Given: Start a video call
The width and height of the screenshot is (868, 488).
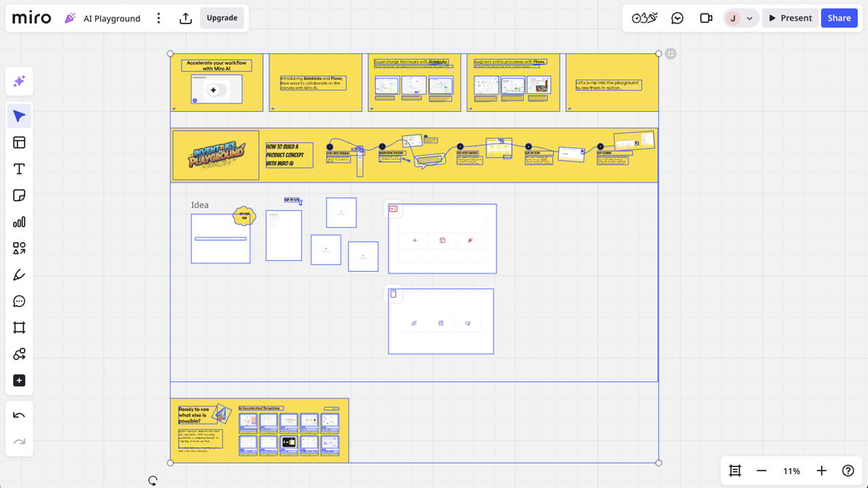Looking at the screenshot, I should pos(706,18).
